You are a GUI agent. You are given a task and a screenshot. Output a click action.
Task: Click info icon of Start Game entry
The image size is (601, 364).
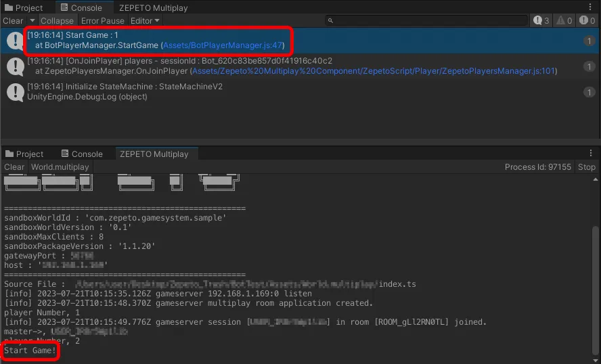16,41
